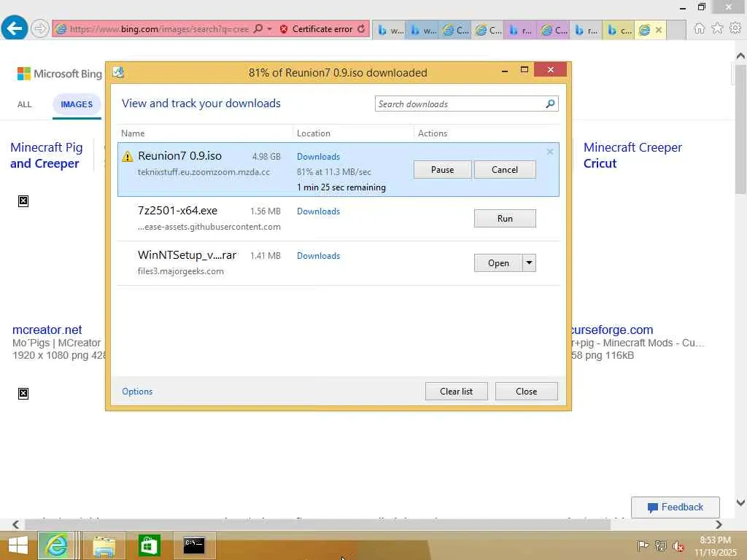Open Downloads location for 7z2501-x64.exe
Image resolution: width=747 pixels, height=560 pixels.
(x=318, y=211)
